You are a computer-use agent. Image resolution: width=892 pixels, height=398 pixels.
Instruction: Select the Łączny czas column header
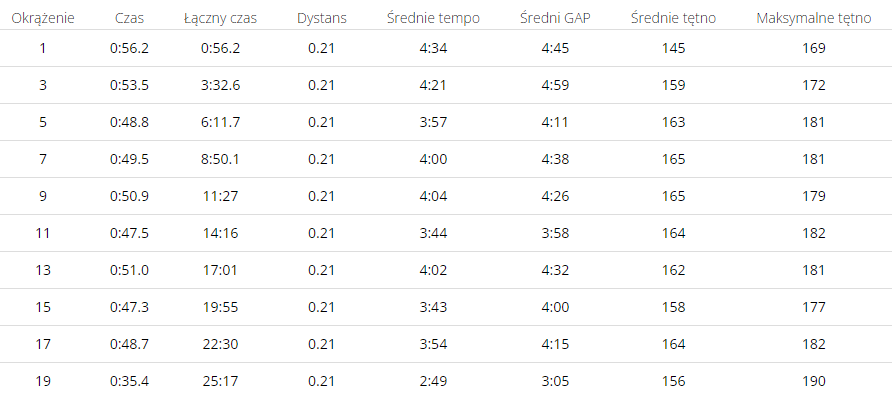click(220, 18)
